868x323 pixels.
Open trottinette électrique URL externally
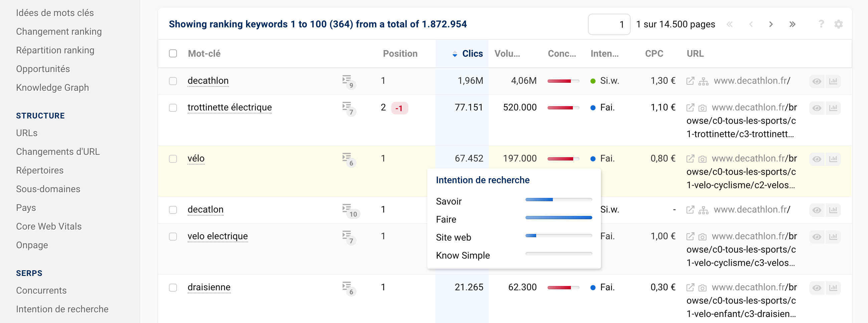click(x=690, y=108)
